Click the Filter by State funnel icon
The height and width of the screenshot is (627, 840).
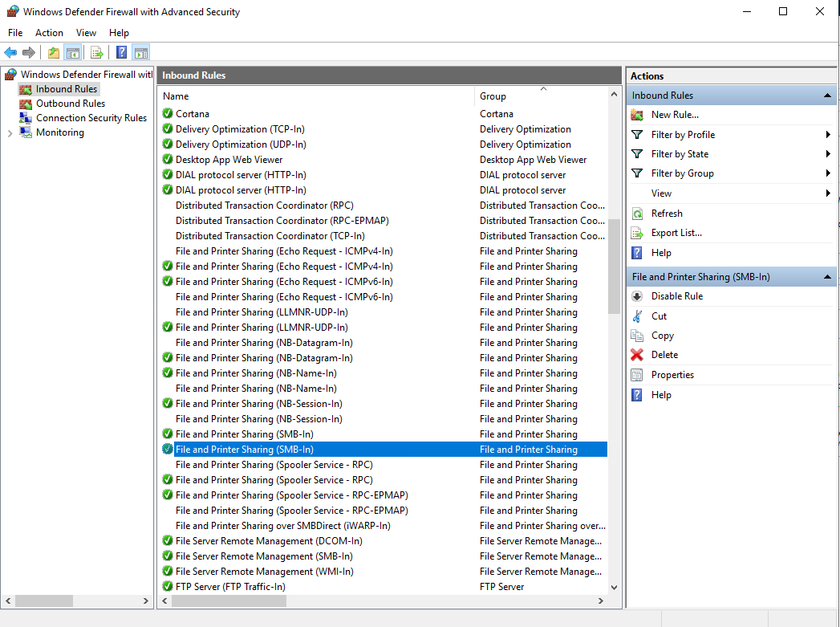(x=637, y=154)
